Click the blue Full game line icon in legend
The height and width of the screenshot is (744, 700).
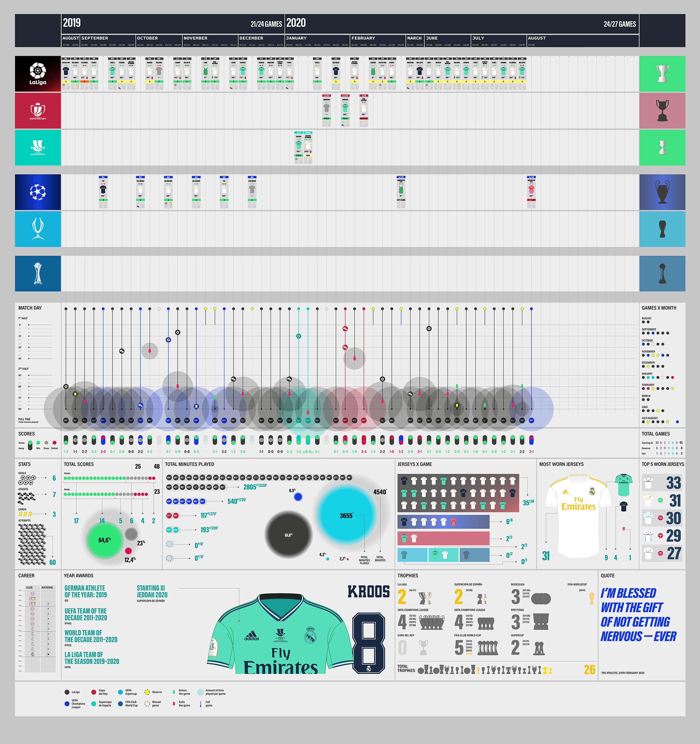201,704
